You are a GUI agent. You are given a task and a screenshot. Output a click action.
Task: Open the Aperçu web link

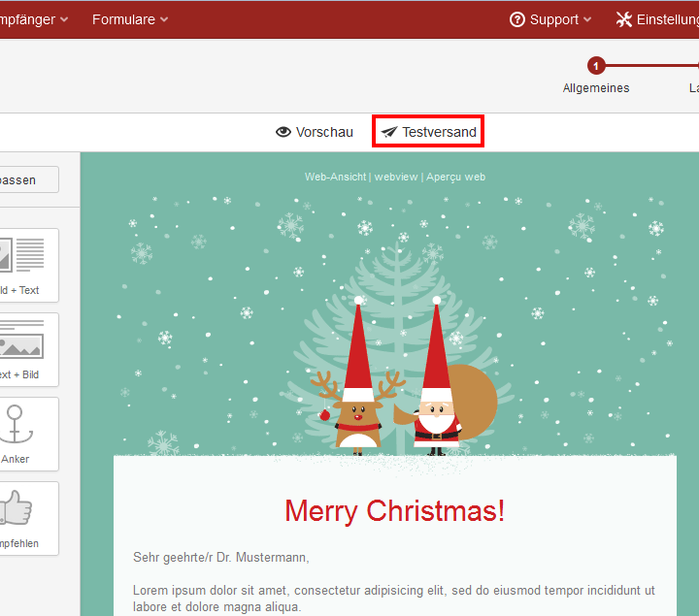tap(455, 177)
